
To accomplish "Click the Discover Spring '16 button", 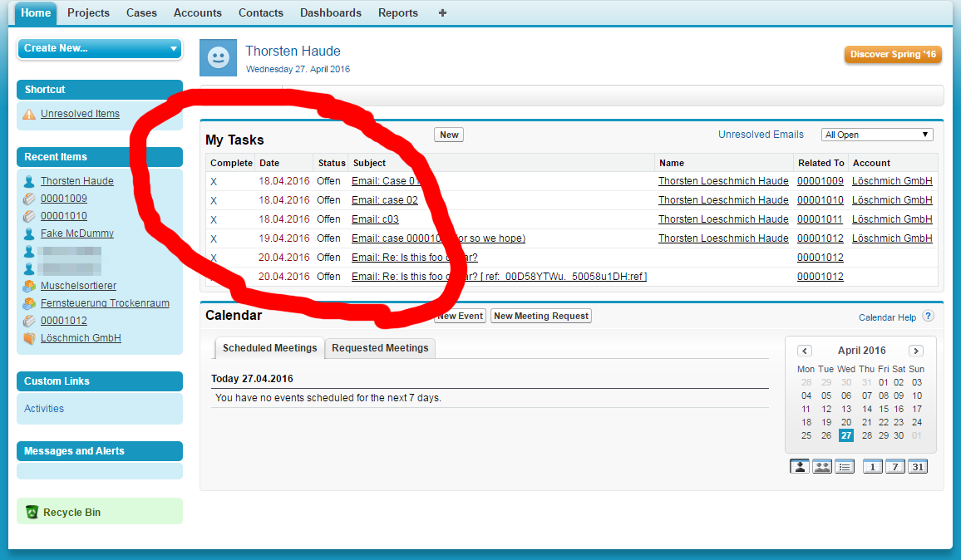I will tap(893, 55).
